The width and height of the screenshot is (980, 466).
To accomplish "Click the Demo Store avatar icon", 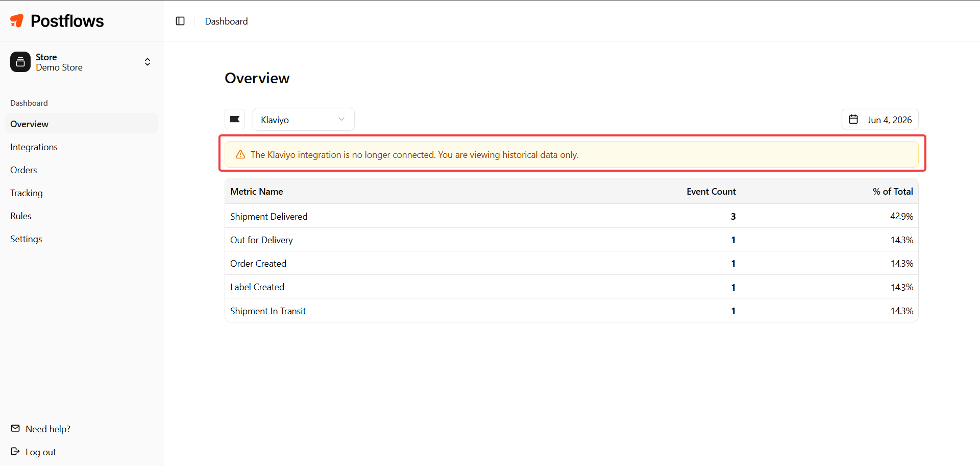I will pyautogui.click(x=20, y=62).
